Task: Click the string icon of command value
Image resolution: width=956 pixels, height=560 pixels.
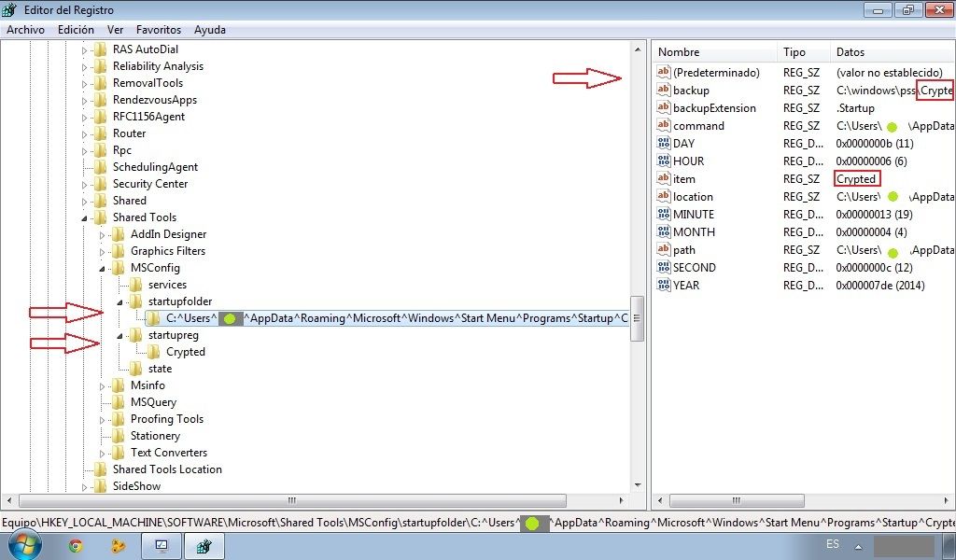Action: pos(664,125)
